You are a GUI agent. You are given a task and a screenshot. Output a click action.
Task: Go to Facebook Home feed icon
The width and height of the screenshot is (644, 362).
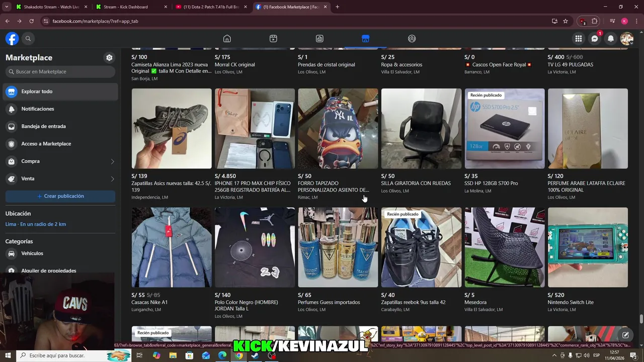tap(227, 39)
